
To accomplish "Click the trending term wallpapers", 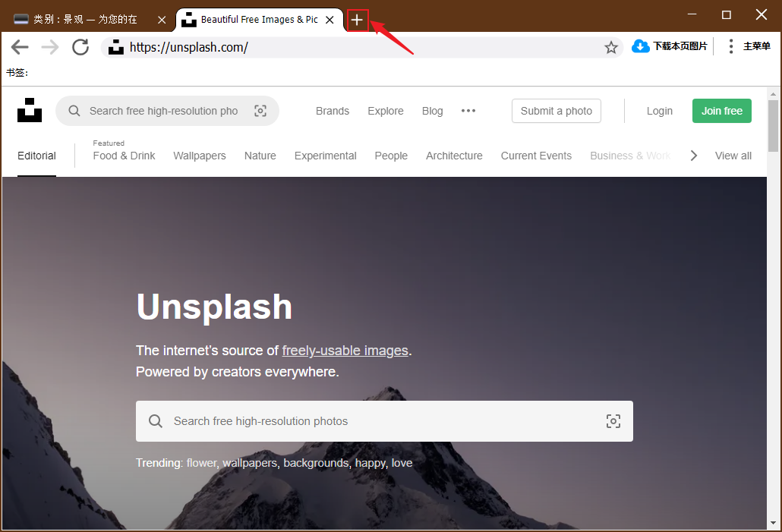I will [x=250, y=463].
